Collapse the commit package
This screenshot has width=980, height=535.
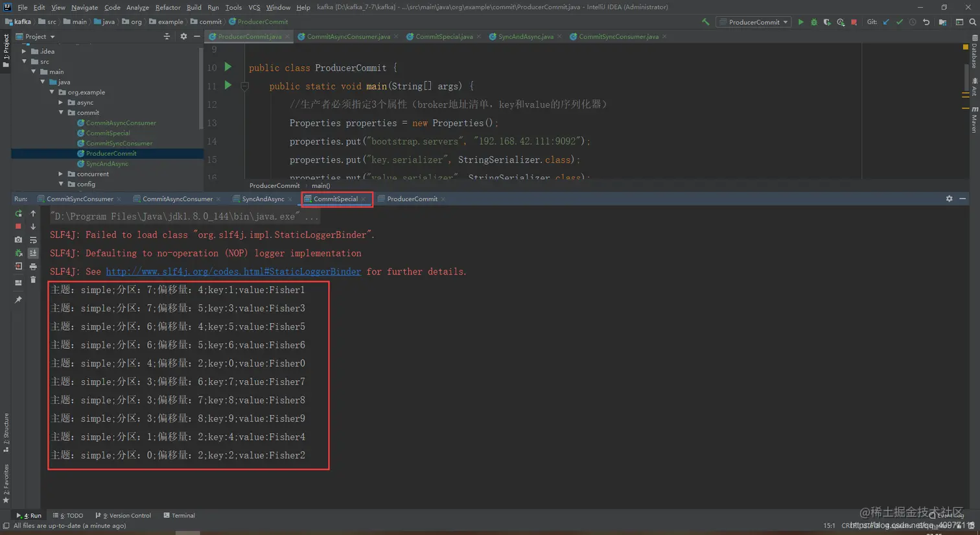point(61,113)
